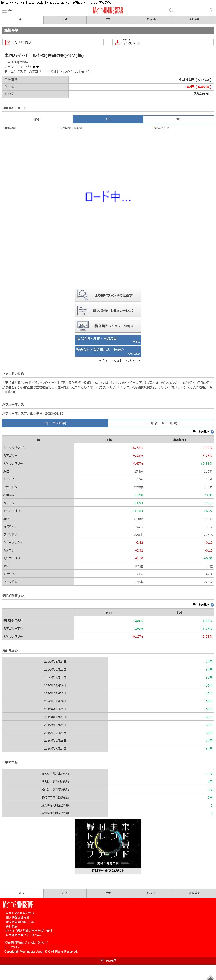Select the 1年 chart period

108,120
